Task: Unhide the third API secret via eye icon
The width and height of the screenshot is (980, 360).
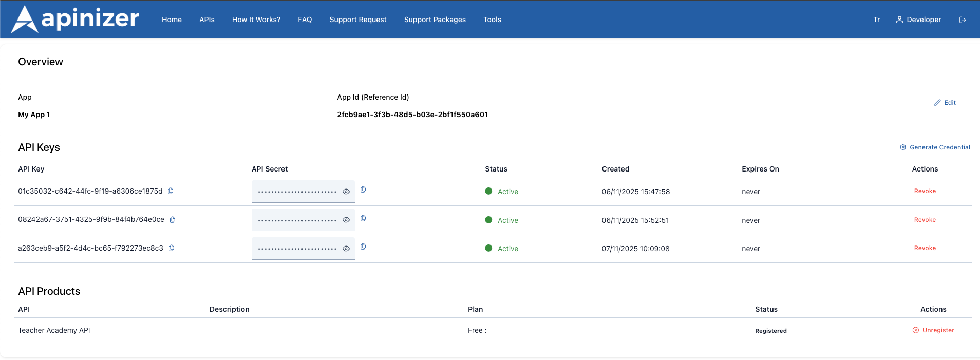Action: [x=346, y=249]
